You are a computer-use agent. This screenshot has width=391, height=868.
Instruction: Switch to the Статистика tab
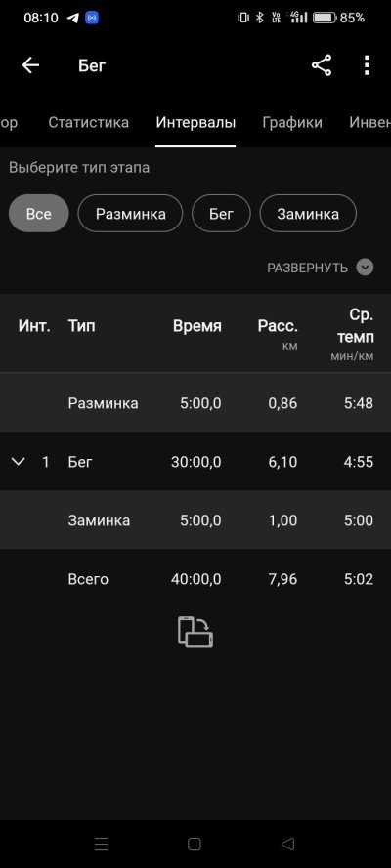point(89,122)
